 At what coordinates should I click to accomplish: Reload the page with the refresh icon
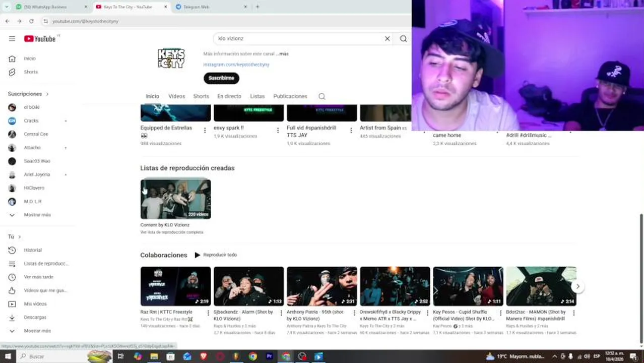coord(31,21)
